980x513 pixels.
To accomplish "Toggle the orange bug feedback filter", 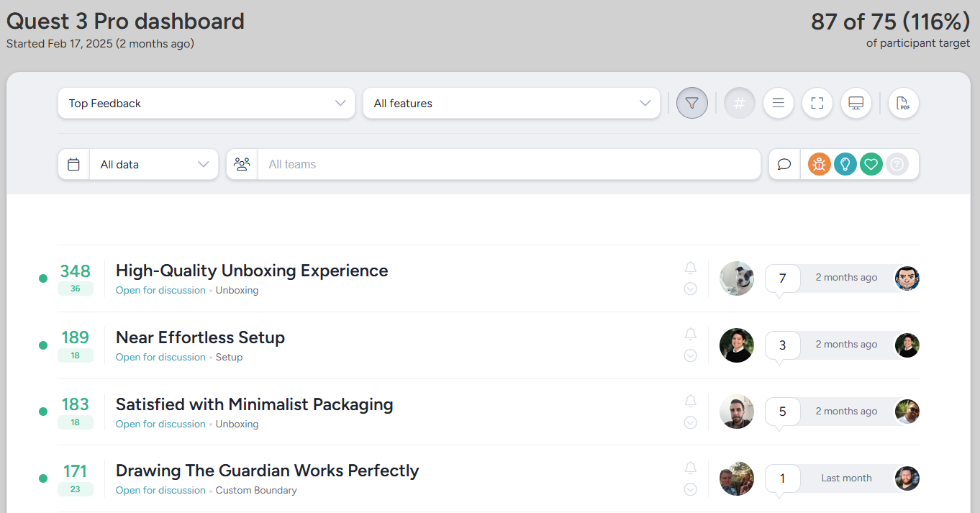I will coord(820,164).
